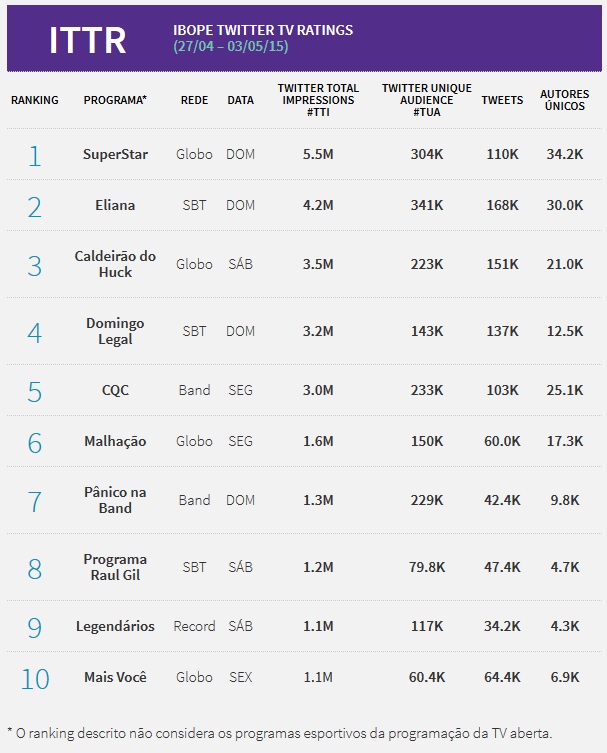Open Mais Você program entry
This screenshot has width=607, height=753.
115,677
